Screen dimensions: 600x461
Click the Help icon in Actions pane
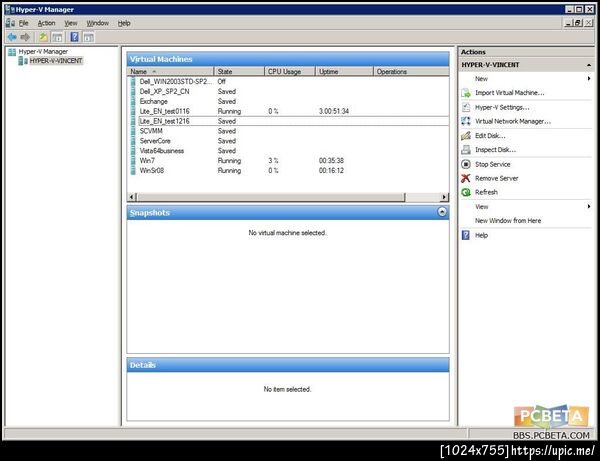[466, 235]
